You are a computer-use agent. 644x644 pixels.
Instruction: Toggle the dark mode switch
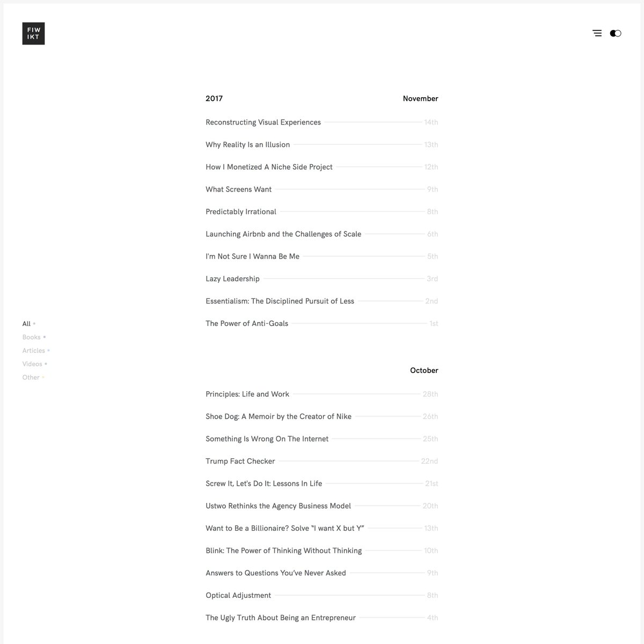pos(616,33)
